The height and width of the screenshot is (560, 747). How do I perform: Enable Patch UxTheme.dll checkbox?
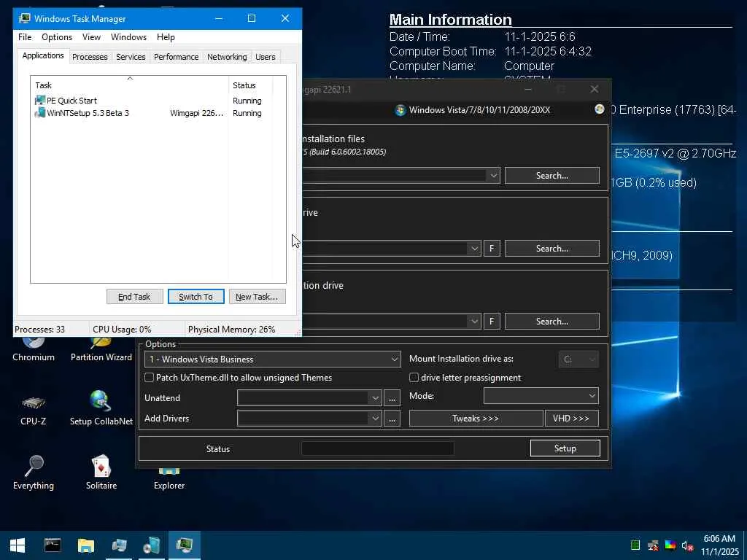[x=150, y=378]
